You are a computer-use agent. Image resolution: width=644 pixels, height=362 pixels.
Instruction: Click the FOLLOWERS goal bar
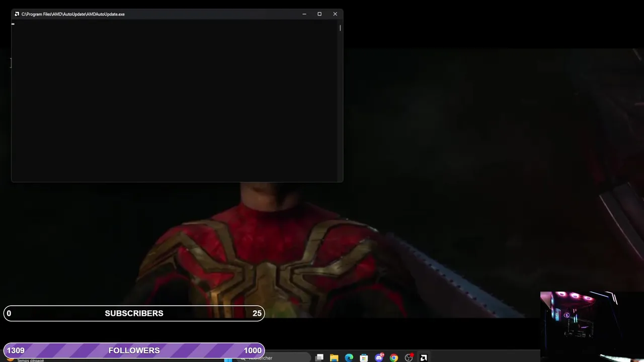[134, 350]
